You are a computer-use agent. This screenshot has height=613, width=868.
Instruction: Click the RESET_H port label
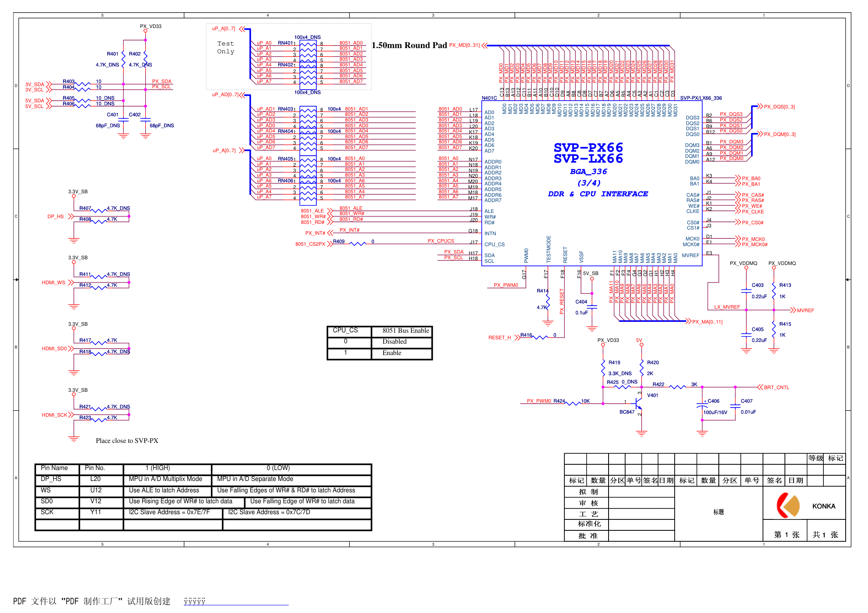click(x=500, y=338)
